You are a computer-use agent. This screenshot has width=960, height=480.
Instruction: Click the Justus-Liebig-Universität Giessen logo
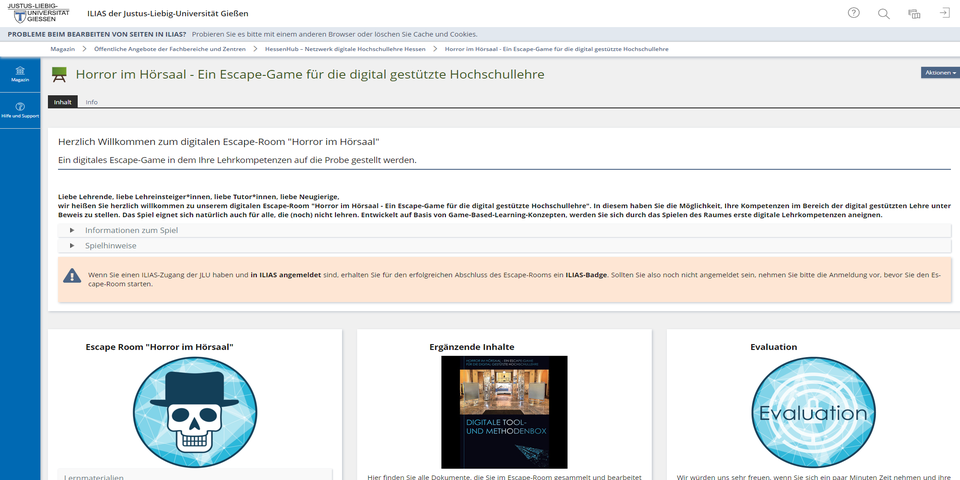(38, 12)
